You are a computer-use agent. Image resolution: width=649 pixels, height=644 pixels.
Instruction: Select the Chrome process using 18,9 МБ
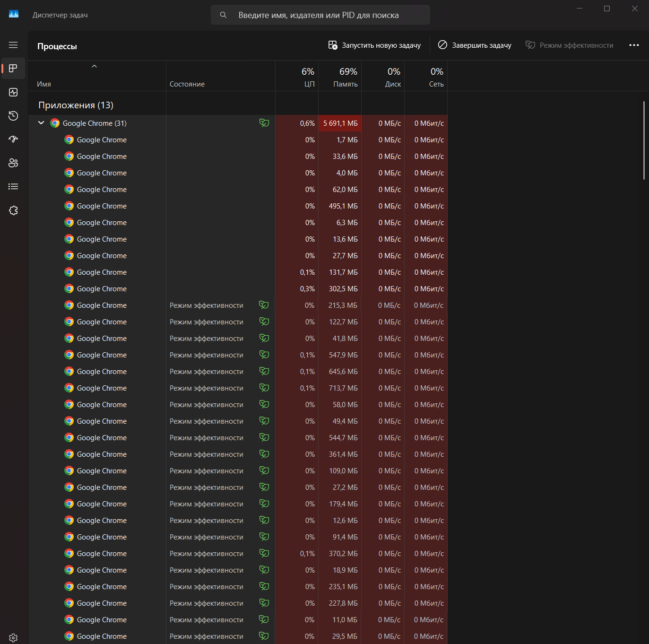click(x=238, y=570)
